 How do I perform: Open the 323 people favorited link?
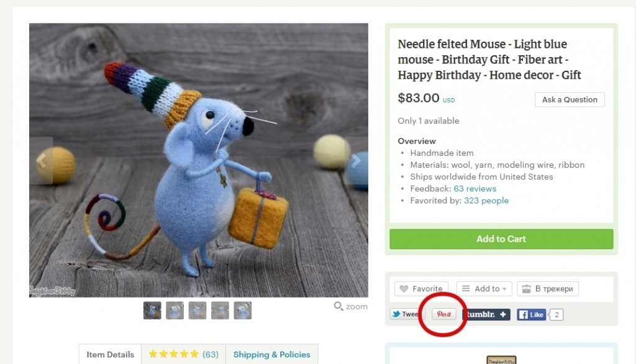point(486,201)
